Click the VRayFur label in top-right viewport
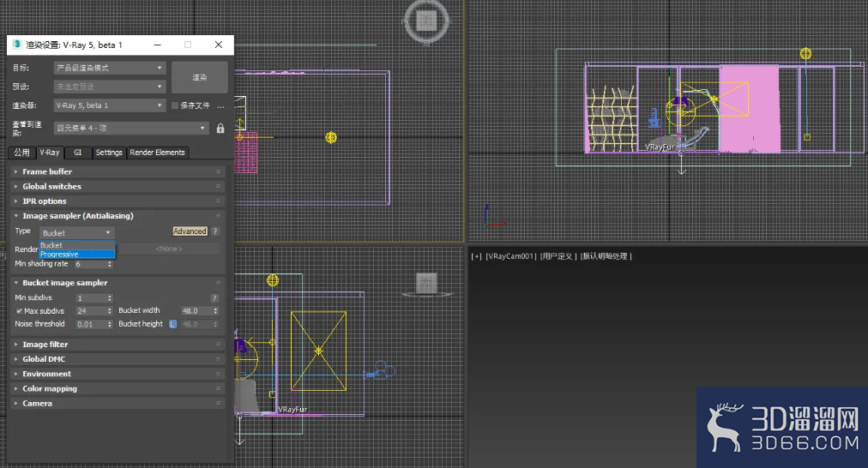The width and height of the screenshot is (868, 468). (660, 147)
